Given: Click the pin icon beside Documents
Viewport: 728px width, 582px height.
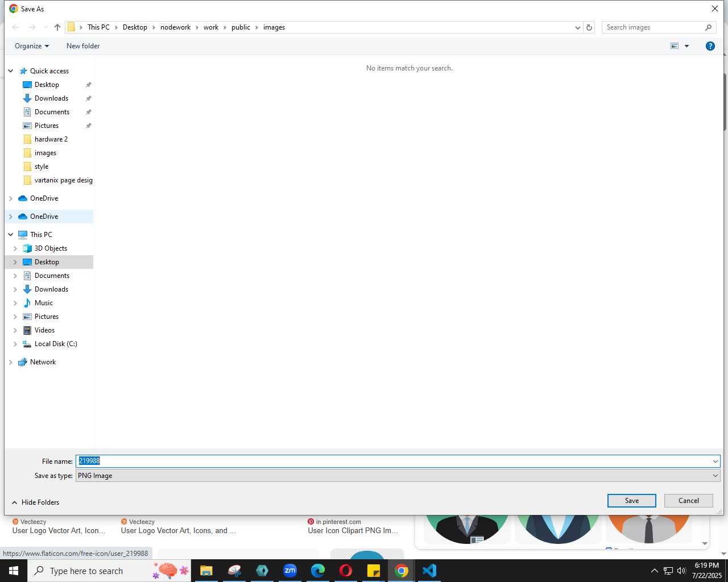Looking at the screenshot, I should (x=88, y=112).
